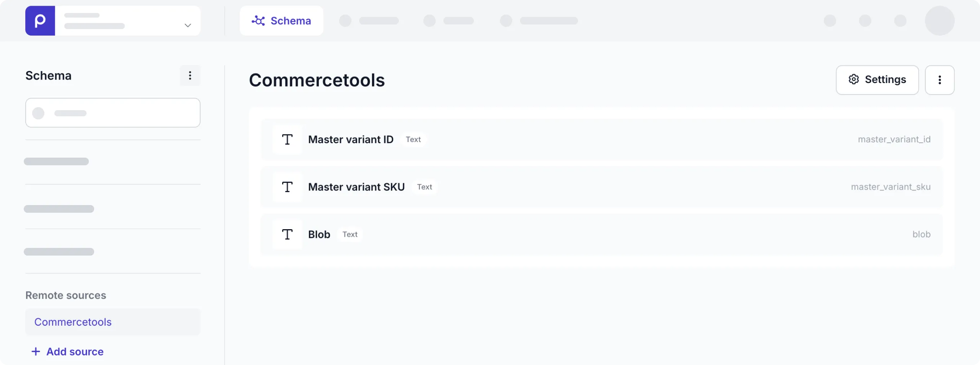980x365 pixels.
Task: Click master_variant_id API identifier
Action: tap(894, 139)
